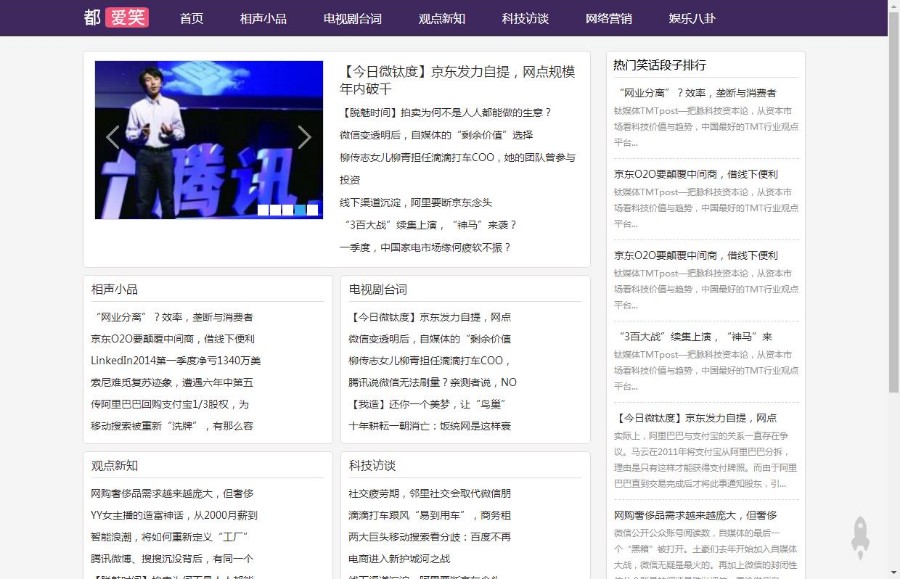900x579 pixels.
Task: Open the 相声小品 nav item
Action: click(263, 18)
